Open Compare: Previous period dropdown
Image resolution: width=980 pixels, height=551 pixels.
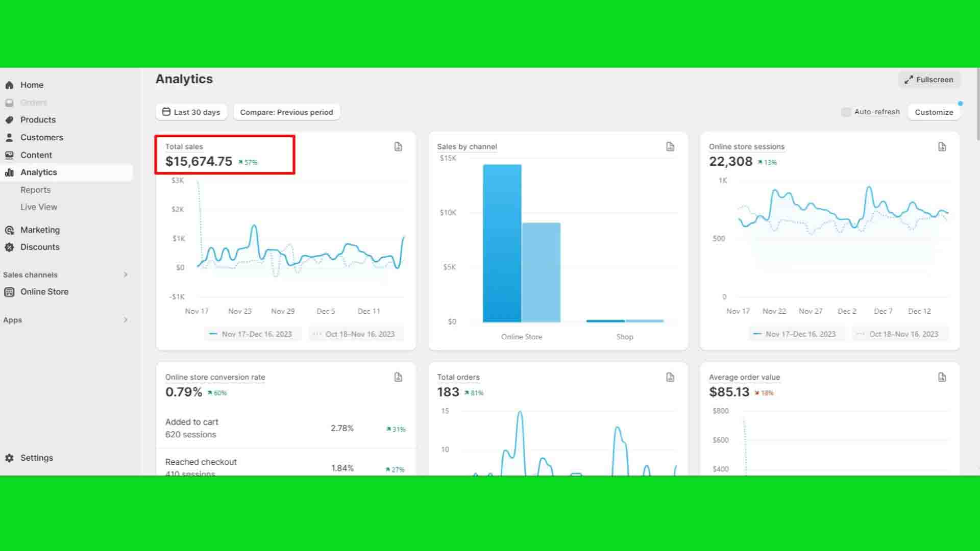(x=286, y=112)
